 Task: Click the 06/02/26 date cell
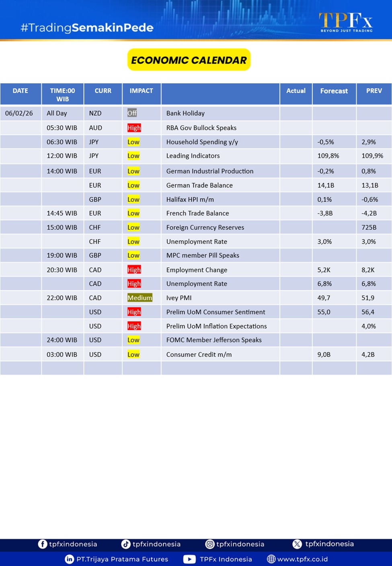pos(19,113)
